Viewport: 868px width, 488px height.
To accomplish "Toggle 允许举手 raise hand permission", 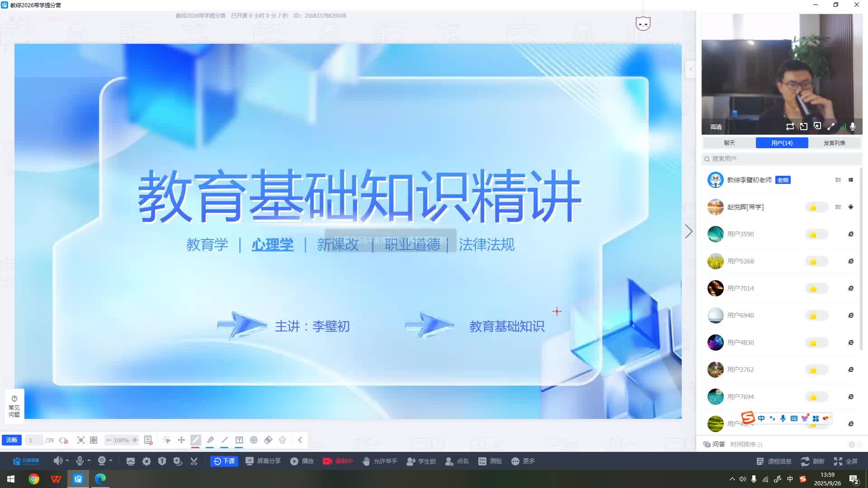I will pyautogui.click(x=380, y=461).
